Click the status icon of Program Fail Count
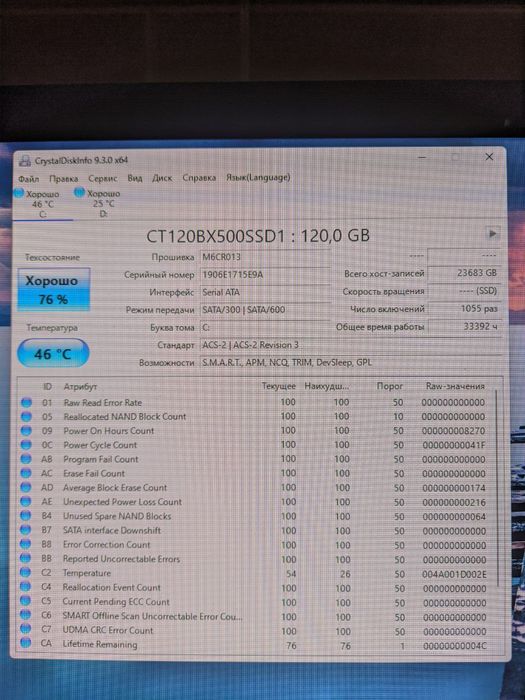The width and height of the screenshot is (525, 700). (26, 459)
